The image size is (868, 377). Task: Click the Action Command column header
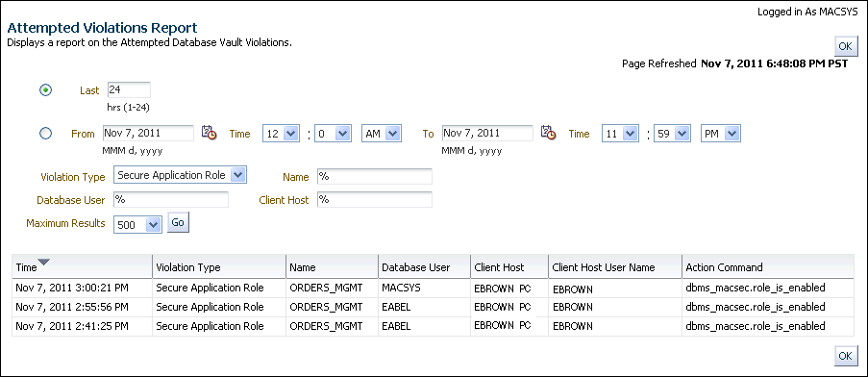pyautogui.click(x=768, y=266)
